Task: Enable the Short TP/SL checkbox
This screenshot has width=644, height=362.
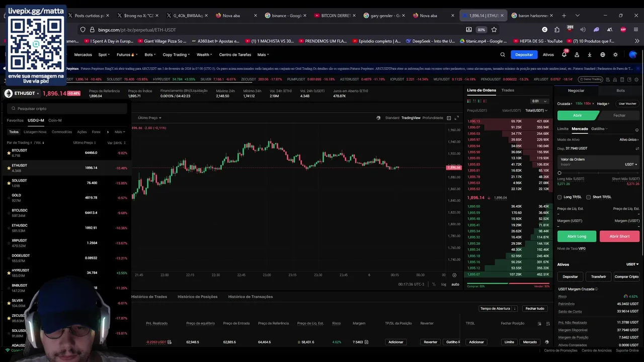Action: click(x=589, y=197)
